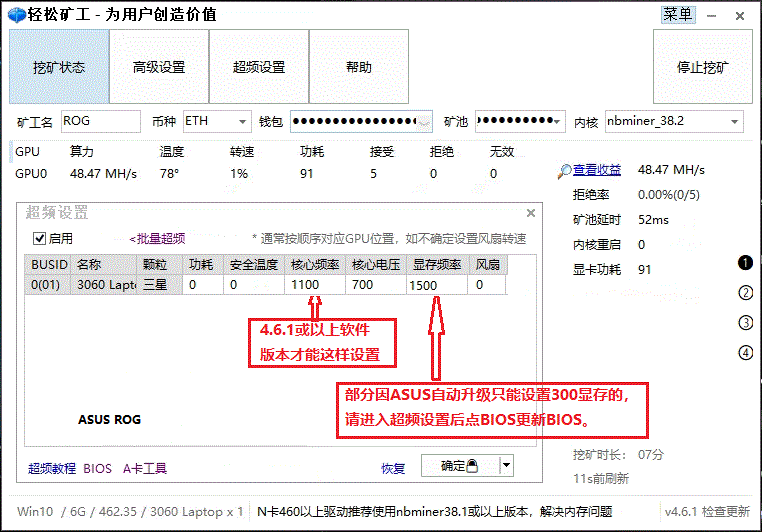Viewport: 762px width, 532px height.
Task: Click the numbered circle 2 indicator
Action: 745,293
